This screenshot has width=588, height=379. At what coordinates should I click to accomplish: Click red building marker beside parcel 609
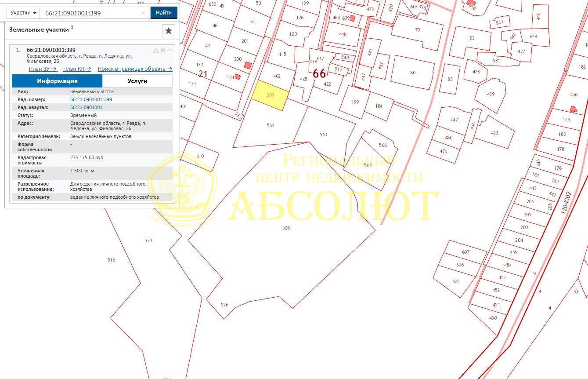click(352, 18)
